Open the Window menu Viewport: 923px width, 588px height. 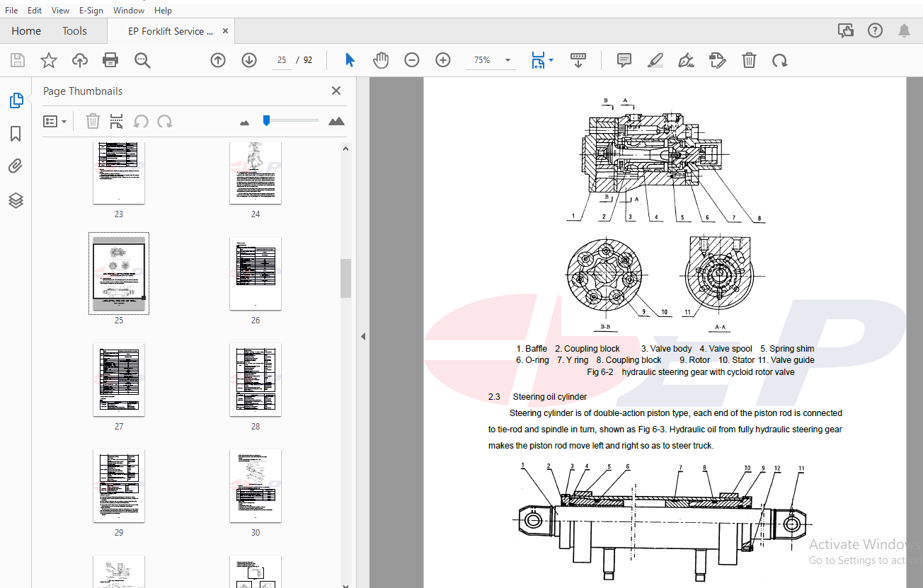(129, 11)
